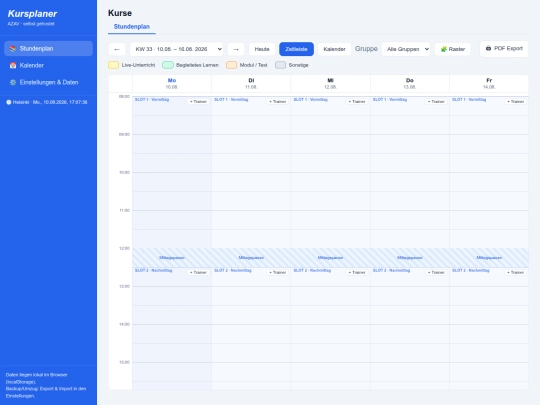The height and width of the screenshot is (405, 540).
Task: Select the Stundenplan tab under Kurse
Action: click(132, 27)
